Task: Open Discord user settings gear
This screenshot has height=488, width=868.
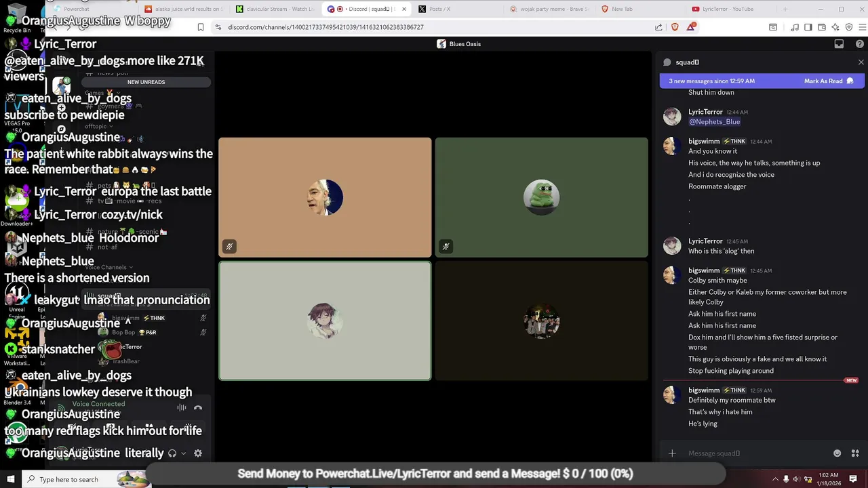Action: click(x=198, y=453)
